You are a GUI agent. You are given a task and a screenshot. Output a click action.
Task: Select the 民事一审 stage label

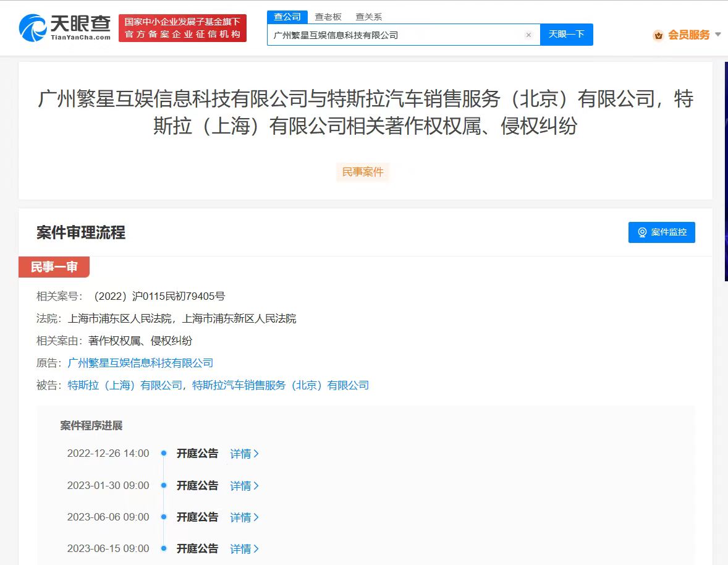point(54,267)
